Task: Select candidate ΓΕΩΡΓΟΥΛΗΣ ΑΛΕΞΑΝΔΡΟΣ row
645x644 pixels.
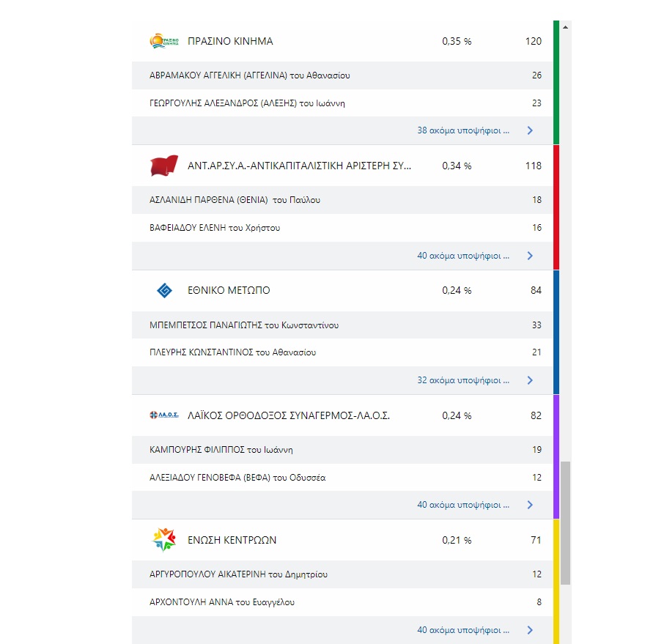Action: (247, 103)
